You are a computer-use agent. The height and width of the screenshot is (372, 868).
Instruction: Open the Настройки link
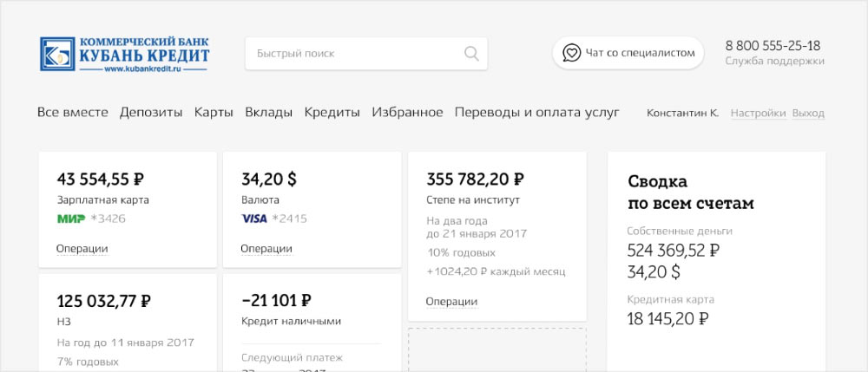(x=758, y=114)
